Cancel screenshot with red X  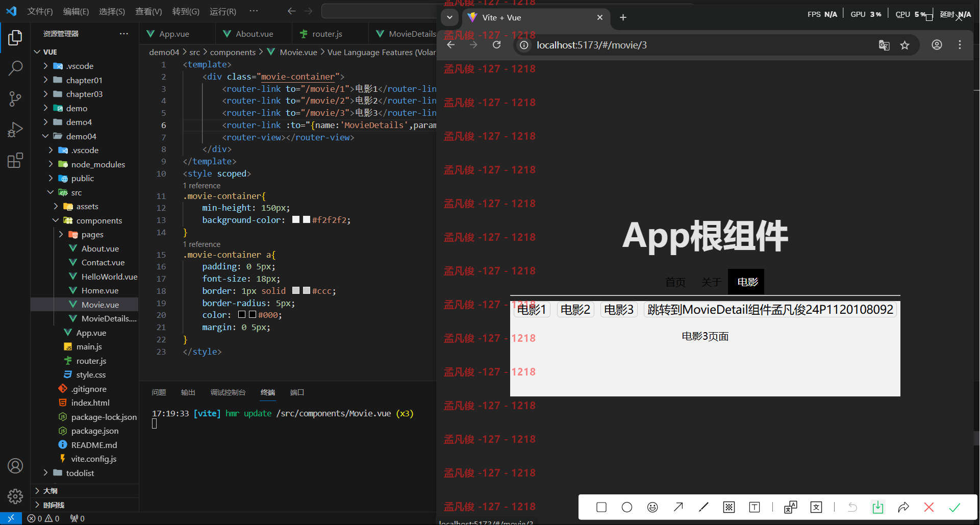point(929,507)
